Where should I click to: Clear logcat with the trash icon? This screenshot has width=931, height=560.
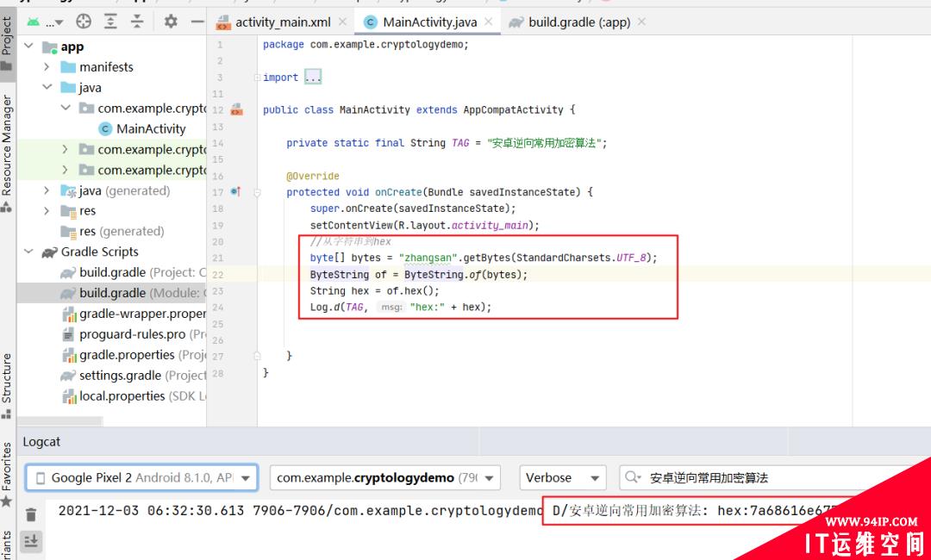coord(32,514)
